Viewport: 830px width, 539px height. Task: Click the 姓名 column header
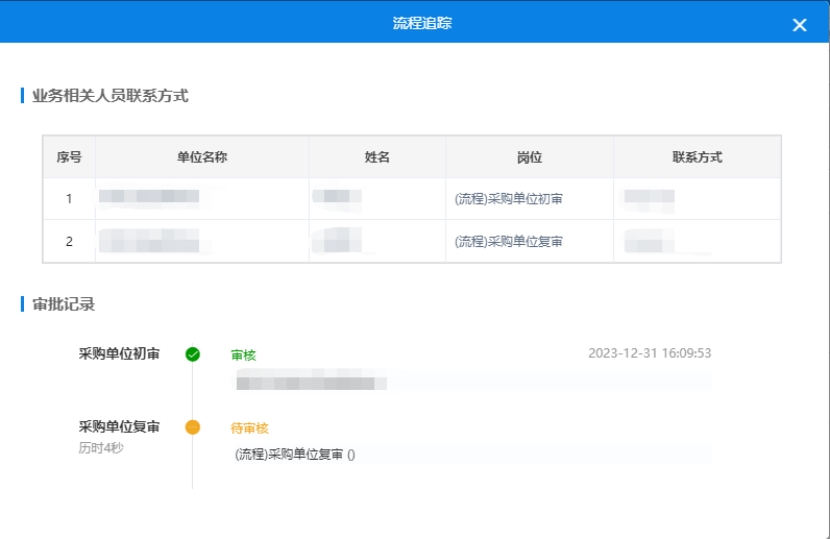click(x=377, y=158)
